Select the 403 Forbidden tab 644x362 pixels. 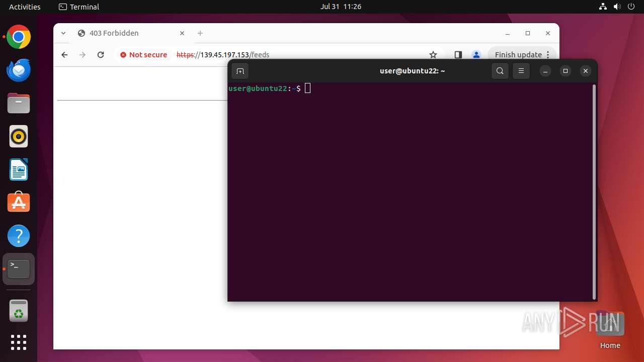click(x=132, y=33)
